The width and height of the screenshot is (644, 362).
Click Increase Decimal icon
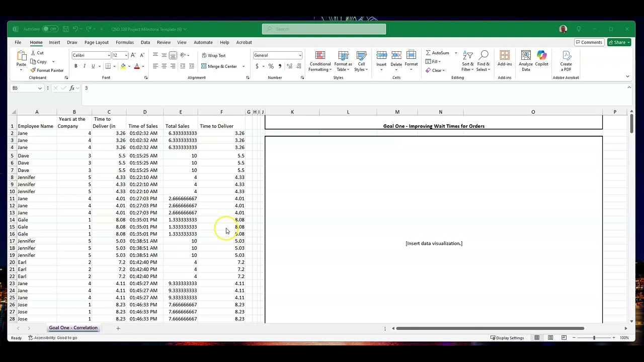tap(289, 66)
